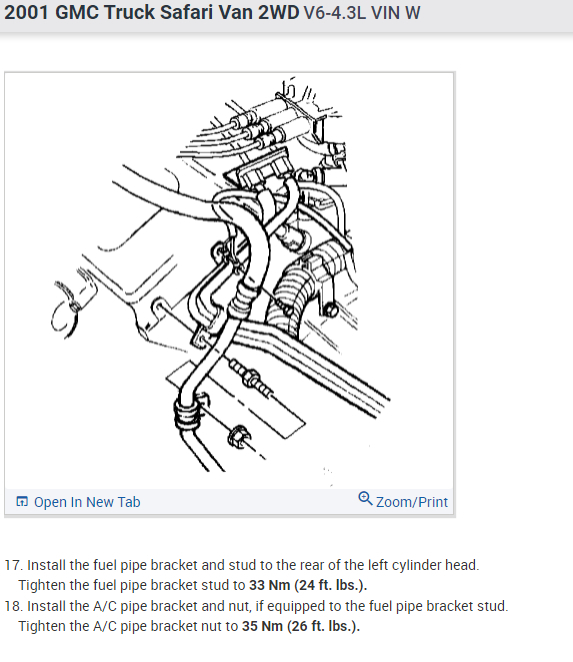Click the bold 35 Nm (26 ft. lbs.) value

pos(301,626)
